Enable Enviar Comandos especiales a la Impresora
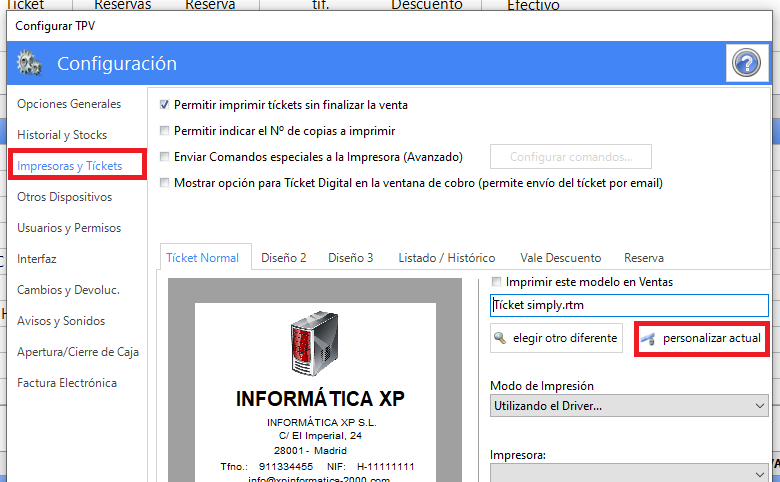 coord(165,157)
